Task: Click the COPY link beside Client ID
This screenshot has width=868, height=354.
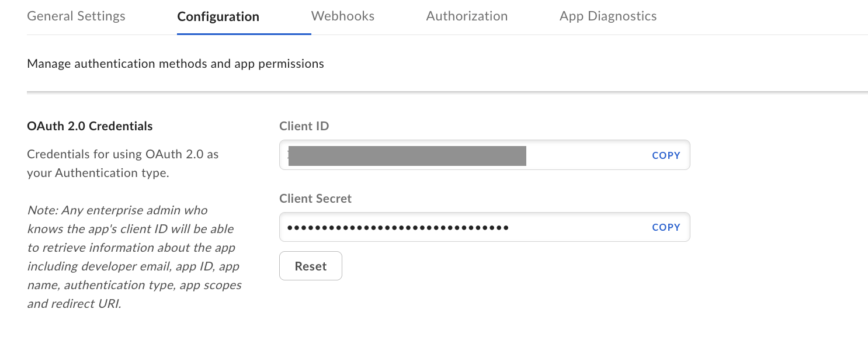Action: click(x=665, y=155)
